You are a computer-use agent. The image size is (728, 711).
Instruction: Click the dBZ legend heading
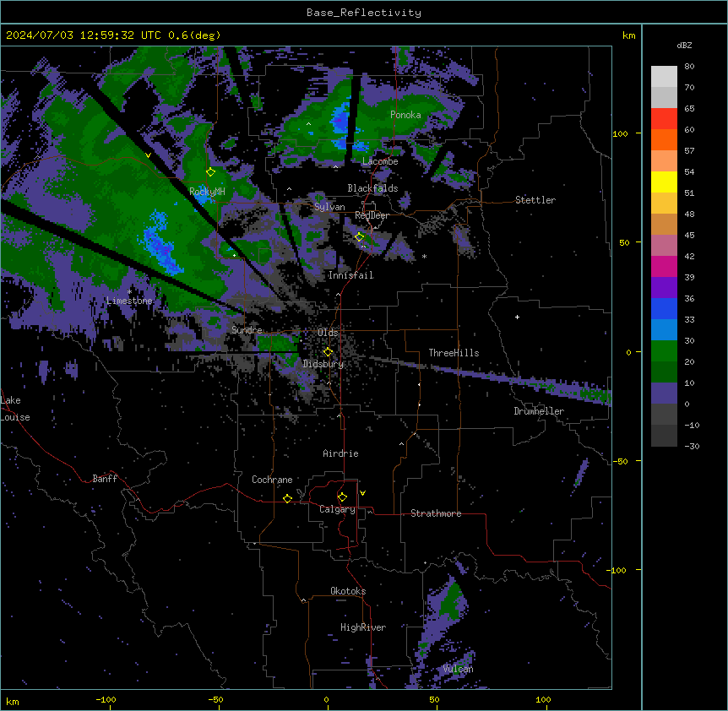684,46
